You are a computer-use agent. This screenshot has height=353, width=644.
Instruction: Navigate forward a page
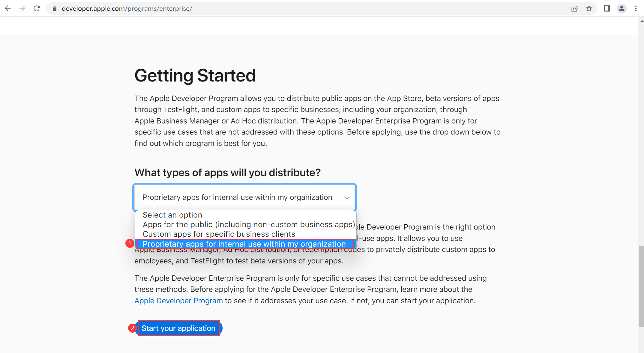click(x=22, y=8)
